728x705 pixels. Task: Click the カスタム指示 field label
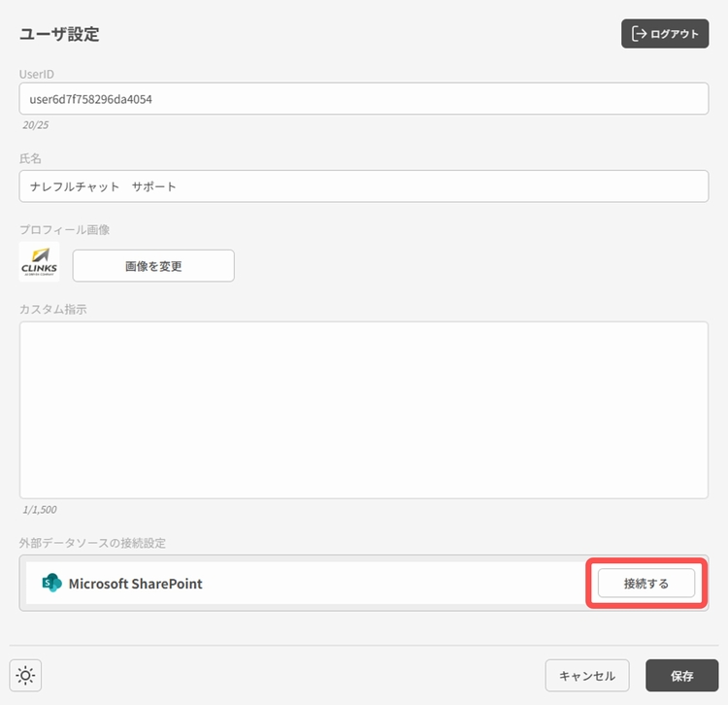click(x=54, y=309)
